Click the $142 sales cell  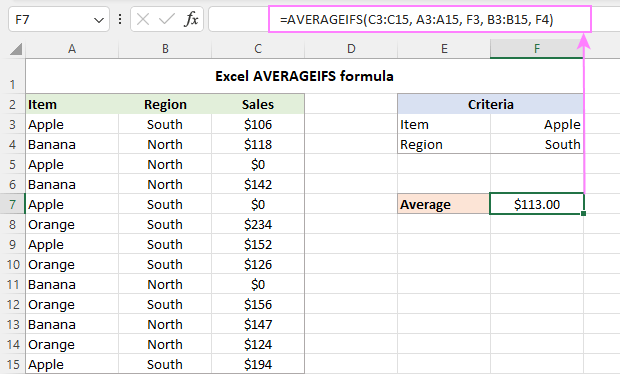point(258,184)
